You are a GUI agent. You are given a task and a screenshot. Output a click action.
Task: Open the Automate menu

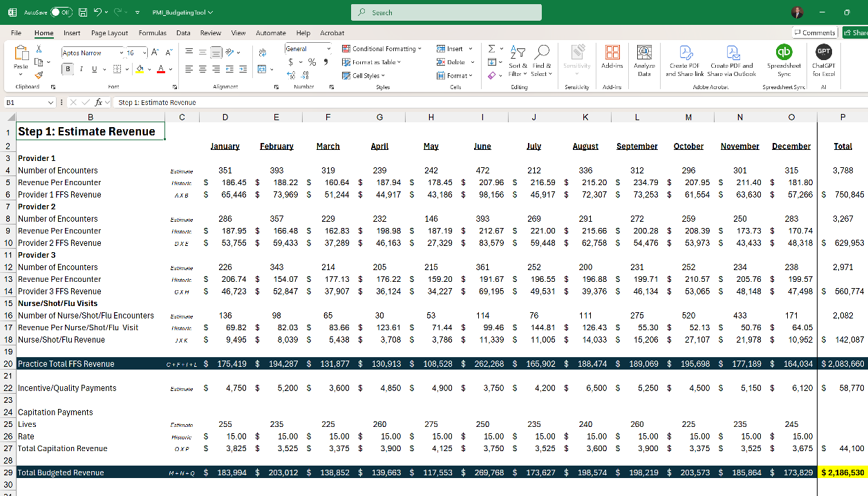(x=270, y=32)
